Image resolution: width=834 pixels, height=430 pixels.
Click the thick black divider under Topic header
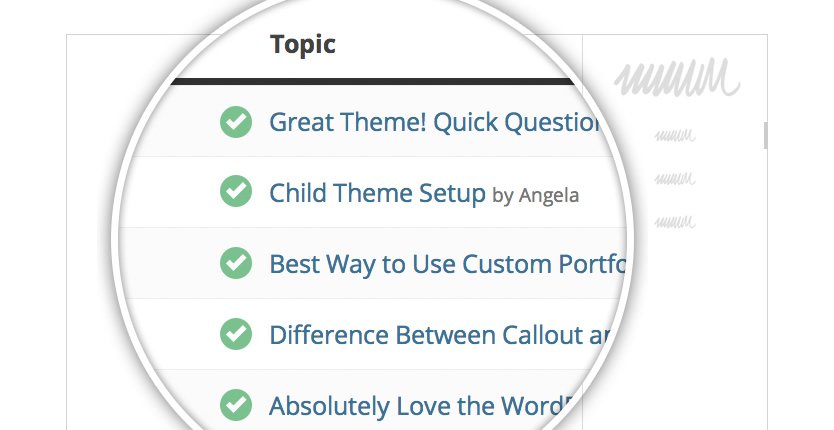point(370,81)
